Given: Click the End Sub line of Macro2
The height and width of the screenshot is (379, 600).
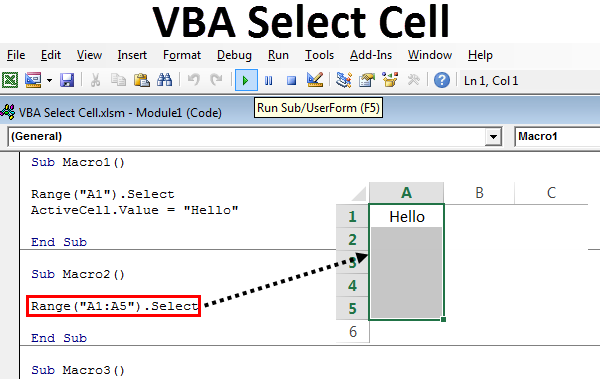Looking at the screenshot, I should pyautogui.click(x=59, y=338).
